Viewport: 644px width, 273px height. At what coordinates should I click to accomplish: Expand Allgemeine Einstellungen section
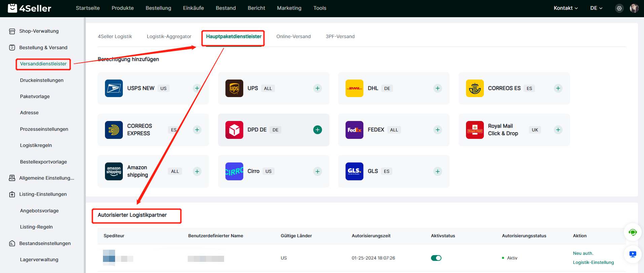(46, 178)
